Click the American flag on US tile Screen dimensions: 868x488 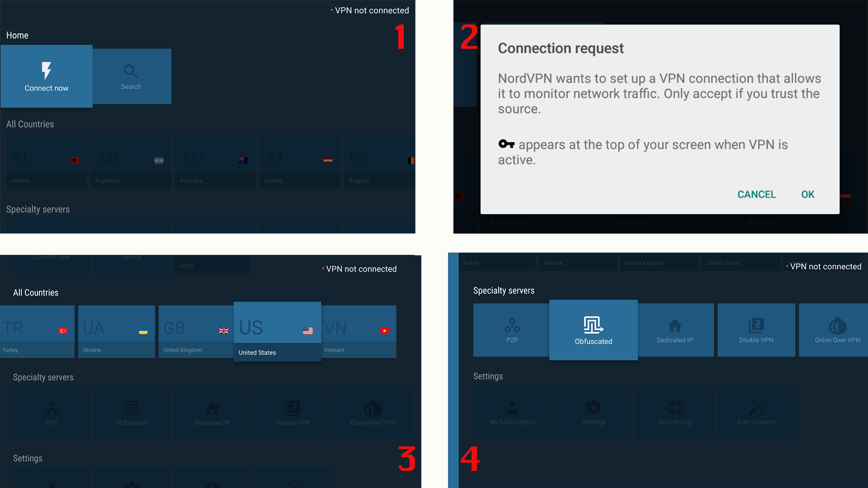click(x=308, y=331)
